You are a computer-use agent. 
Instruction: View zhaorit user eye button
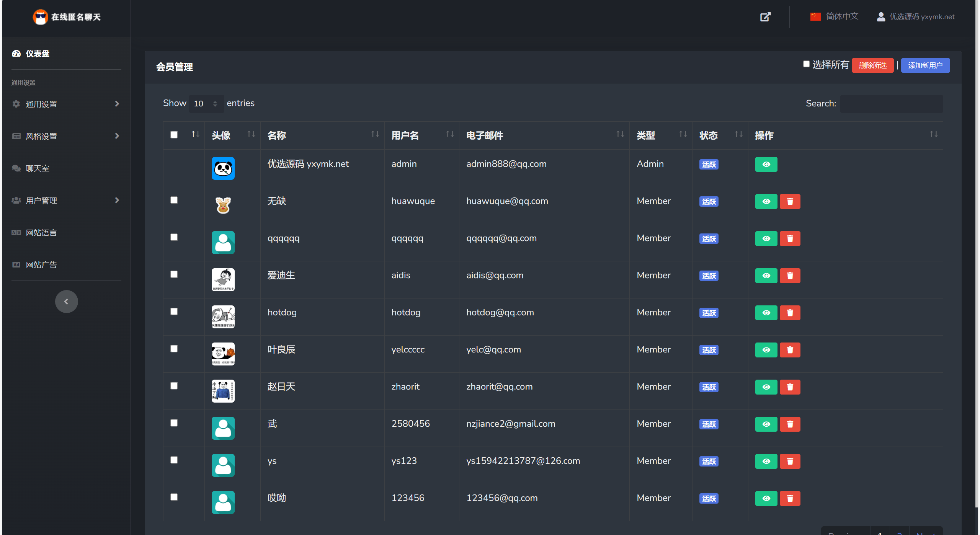pos(766,387)
